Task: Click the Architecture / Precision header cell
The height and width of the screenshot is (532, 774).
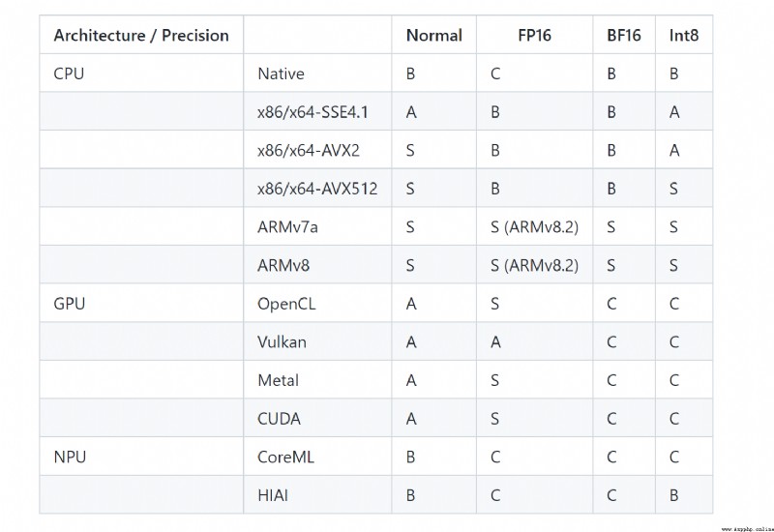Action: [141, 35]
